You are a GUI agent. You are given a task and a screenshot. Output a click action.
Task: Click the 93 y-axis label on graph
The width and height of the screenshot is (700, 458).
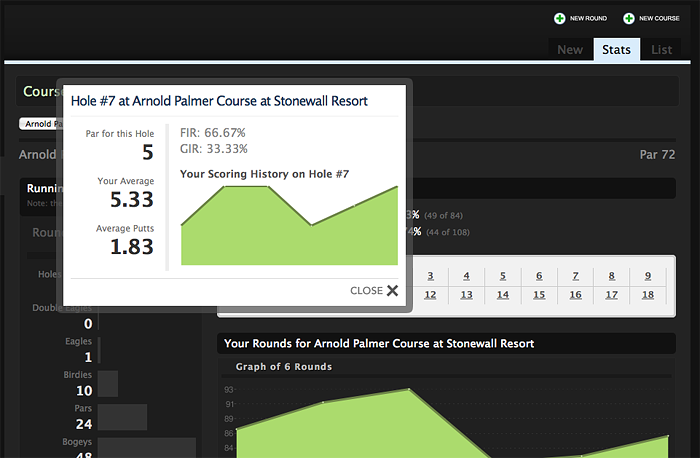(x=229, y=390)
